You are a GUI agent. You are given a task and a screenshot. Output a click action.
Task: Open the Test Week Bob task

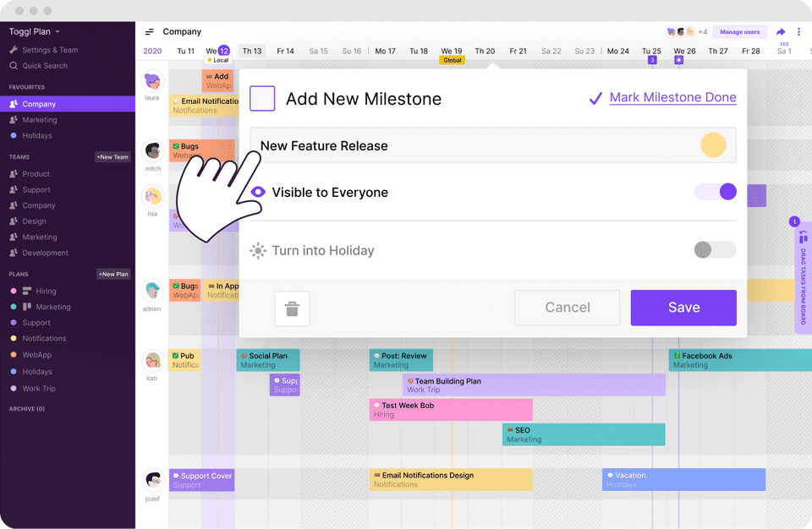coord(451,410)
